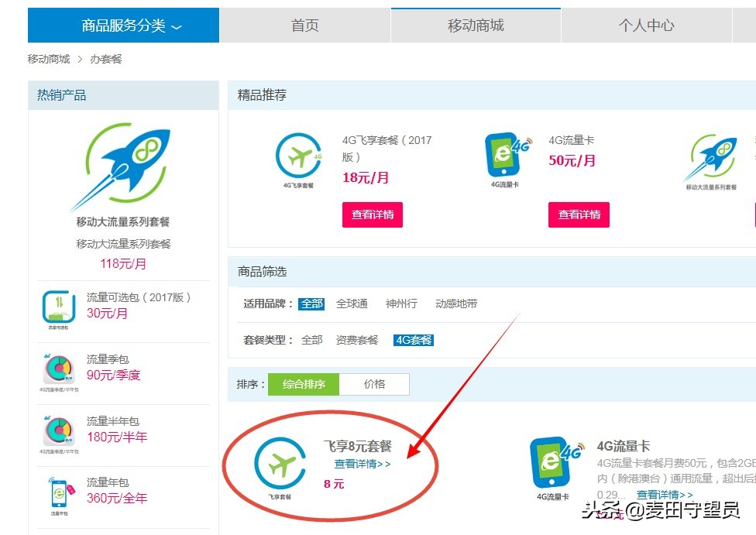Click the 4G流量卡 title in 精品推荐
Image resolution: width=756 pixels, height=535 pixels.
click(x=572, y=140)
